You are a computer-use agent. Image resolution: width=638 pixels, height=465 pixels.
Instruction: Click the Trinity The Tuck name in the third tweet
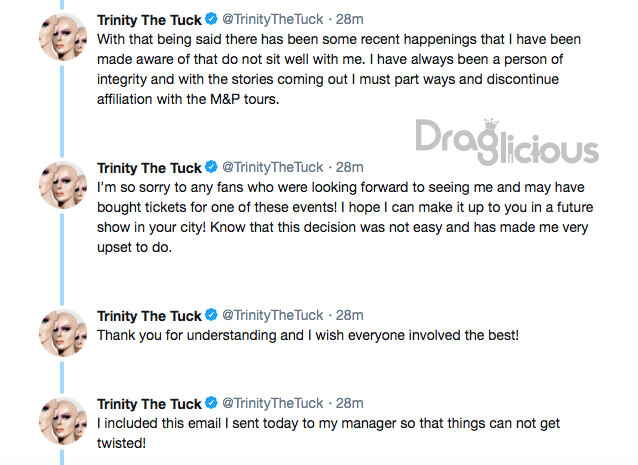149,316
